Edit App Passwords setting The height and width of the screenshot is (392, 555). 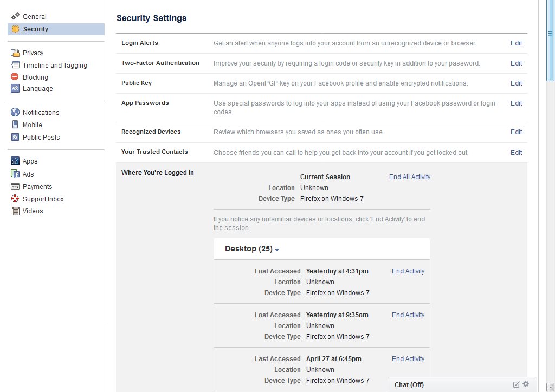click(x=516, y=103)
